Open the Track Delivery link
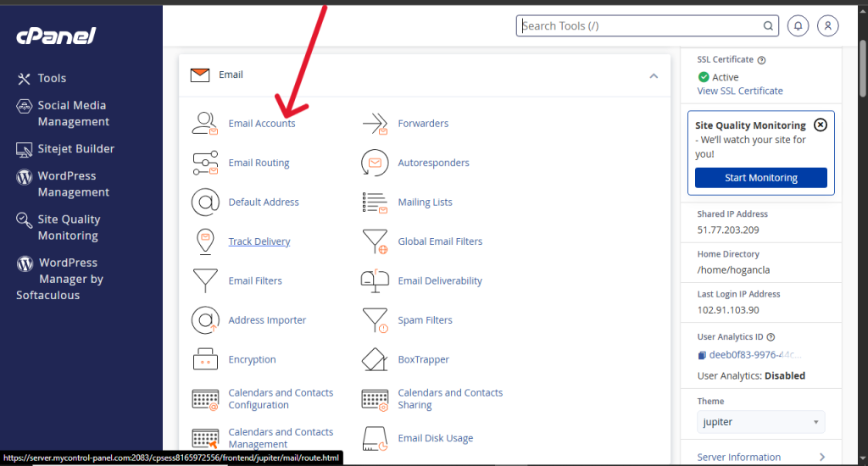This screenshot has height=466, width=868. [x=259, y=241]
